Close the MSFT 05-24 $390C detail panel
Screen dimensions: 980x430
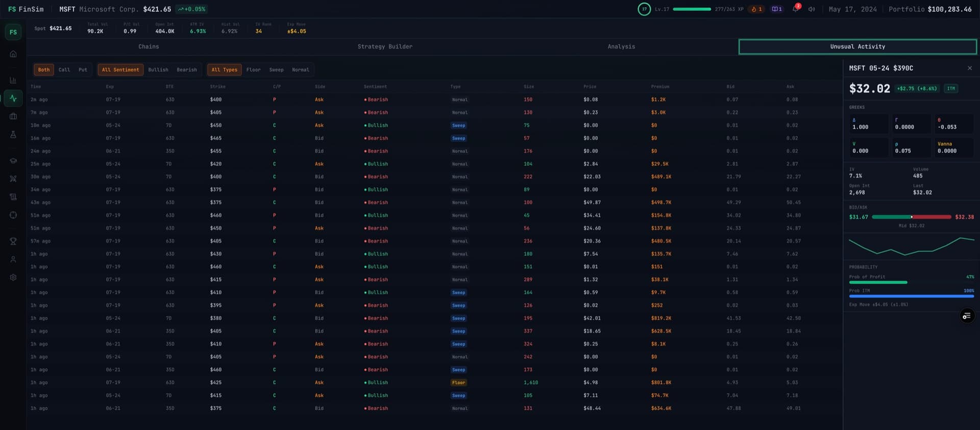pyautogui.click(x=969, y=68)
